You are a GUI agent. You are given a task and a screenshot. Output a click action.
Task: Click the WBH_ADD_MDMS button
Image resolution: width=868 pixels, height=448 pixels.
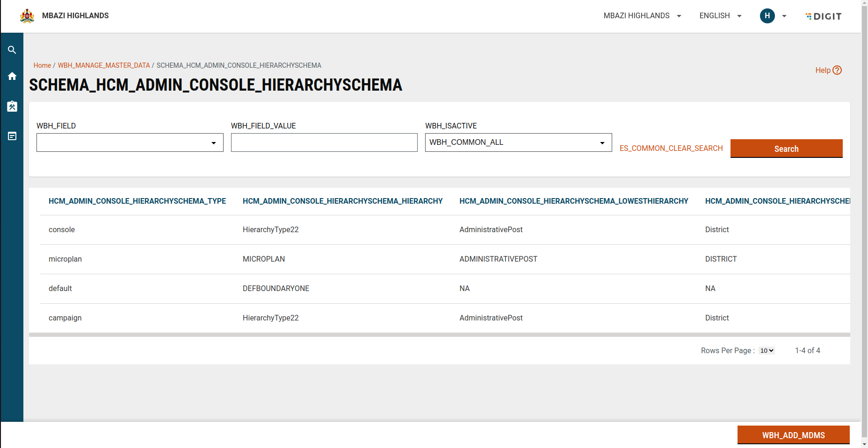(793, 435)
